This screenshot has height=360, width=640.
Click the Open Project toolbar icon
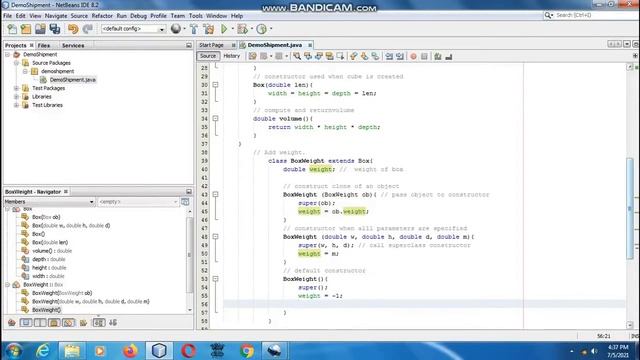point(40,29)
